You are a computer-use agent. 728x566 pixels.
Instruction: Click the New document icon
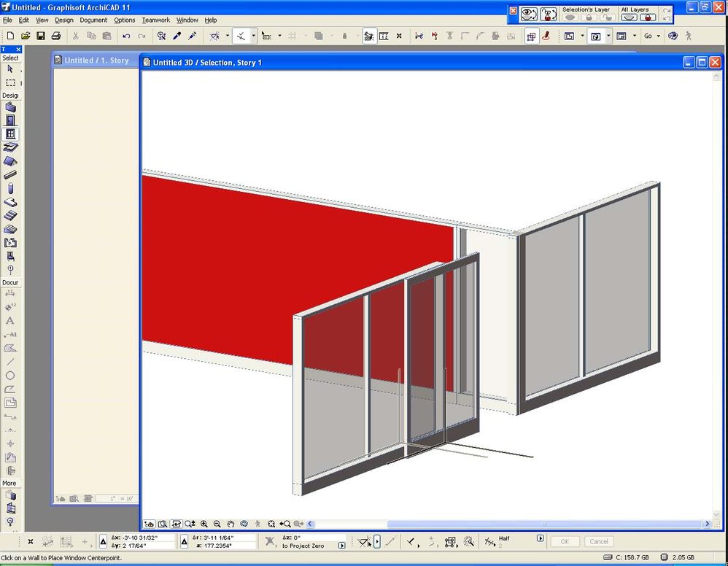(10, 36)
